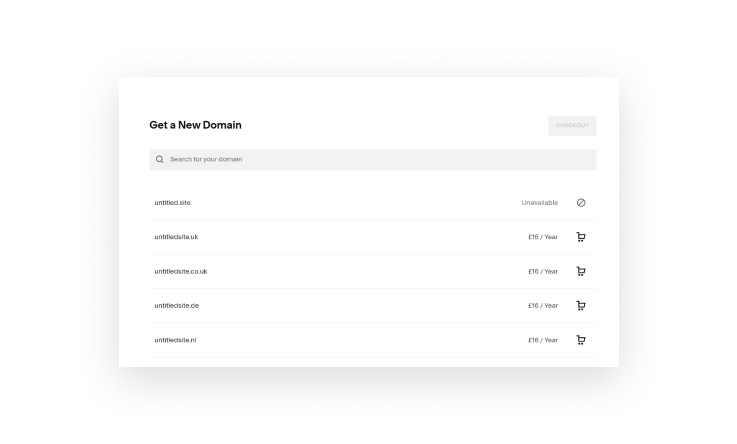737x444 pixels.
Task: Click the unavailable icon for untitled.site
Action: [581, 203]
